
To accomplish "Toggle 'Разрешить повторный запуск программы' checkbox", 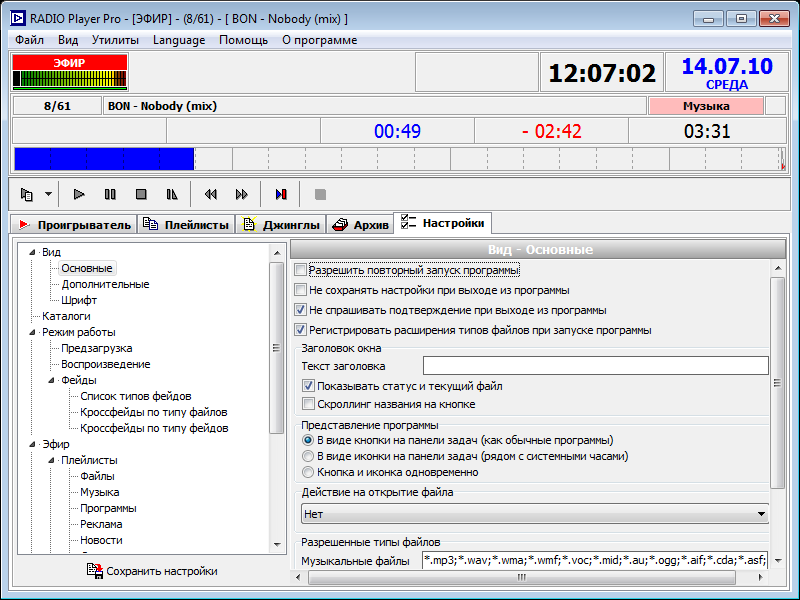I will click(301, 270).
